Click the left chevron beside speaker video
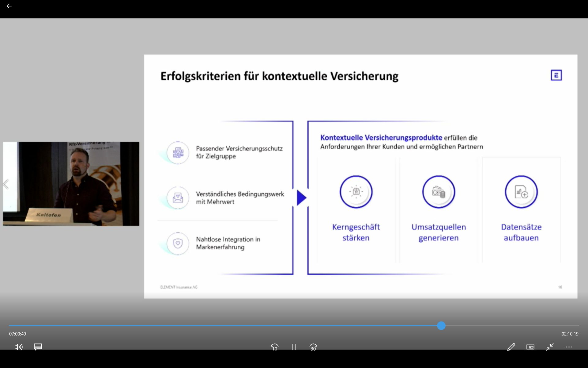The image size is (588, 368). (x=6, y=184)
